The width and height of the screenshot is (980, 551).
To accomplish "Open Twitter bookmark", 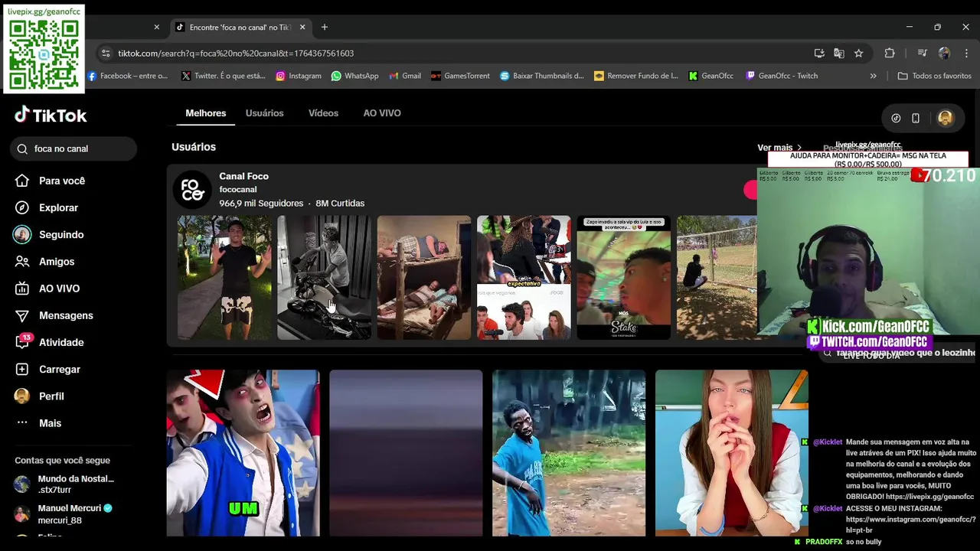I will [224, 76].
